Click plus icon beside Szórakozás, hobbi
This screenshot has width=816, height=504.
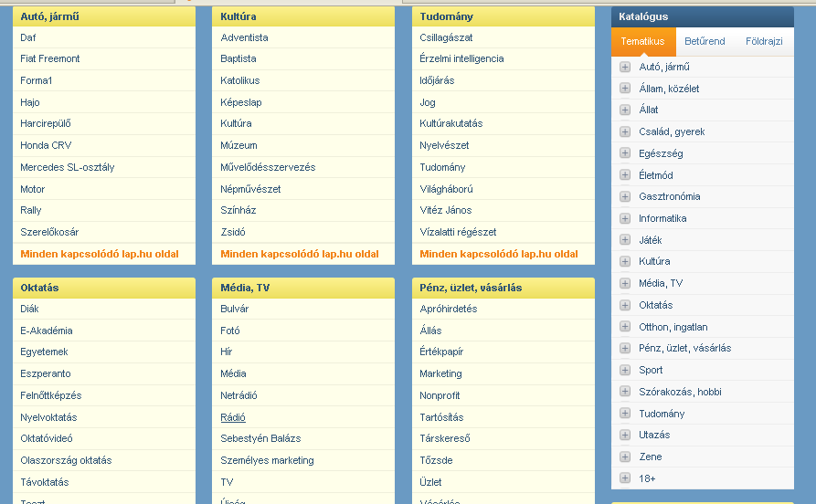click(625, 392)
